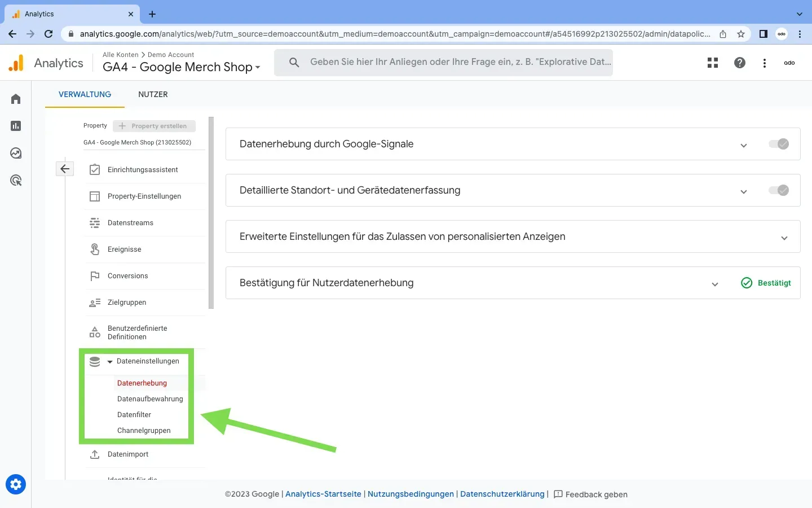812x508 pixels.
Task: Click Feedback geben in footer
Action: pyautogui.click(x=590, y=494)
